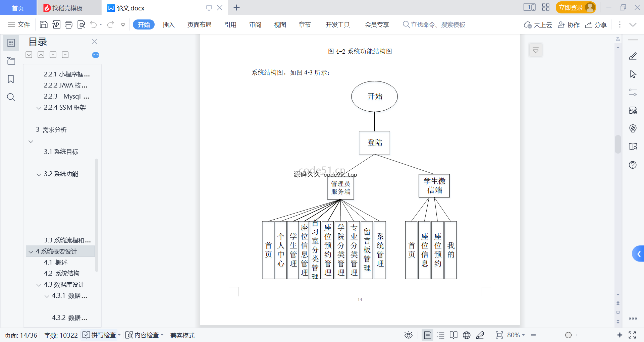The image size is (644, 342).
Task: Go to 2.2.1 小程序框 in outline
Action: pyautogui.click(x=67, y=74)
